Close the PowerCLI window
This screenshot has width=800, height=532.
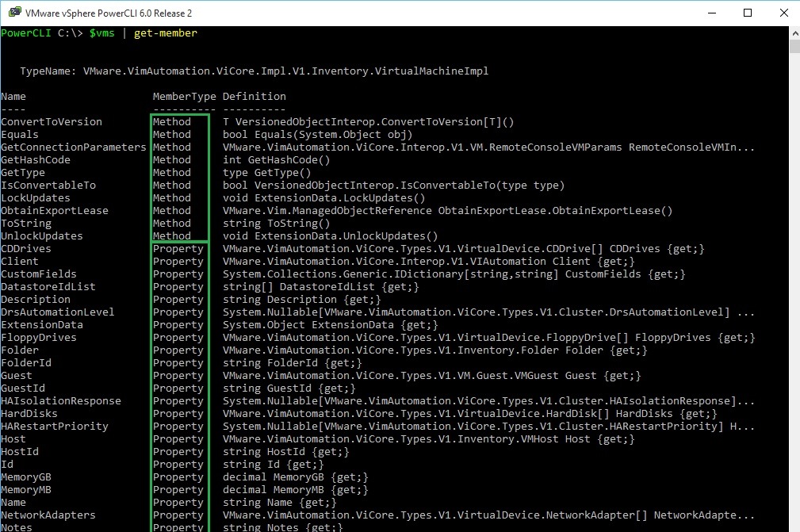click(x=783, y=13)
